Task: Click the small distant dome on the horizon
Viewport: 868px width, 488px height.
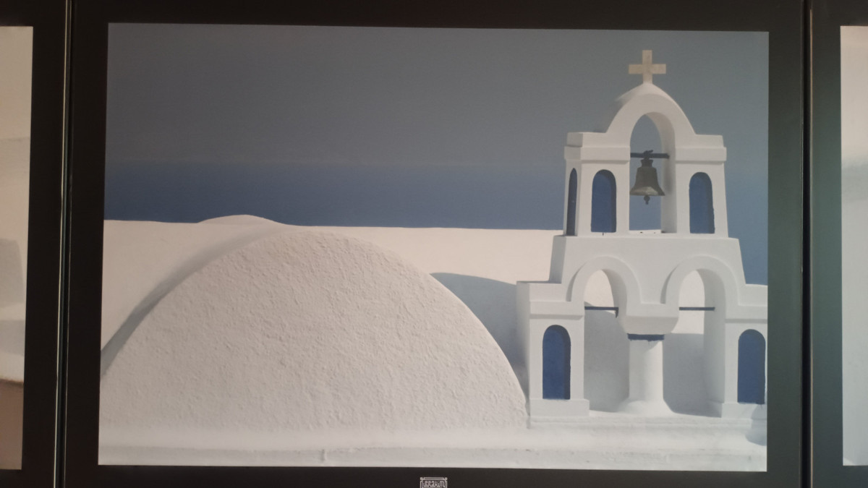Action: (x=239, y=220)
